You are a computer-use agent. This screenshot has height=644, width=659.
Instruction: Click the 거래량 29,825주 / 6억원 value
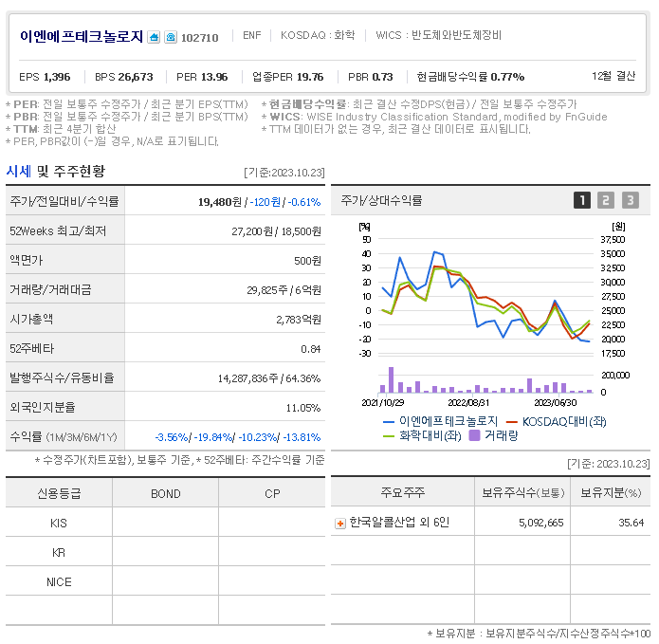coord(284,290)
